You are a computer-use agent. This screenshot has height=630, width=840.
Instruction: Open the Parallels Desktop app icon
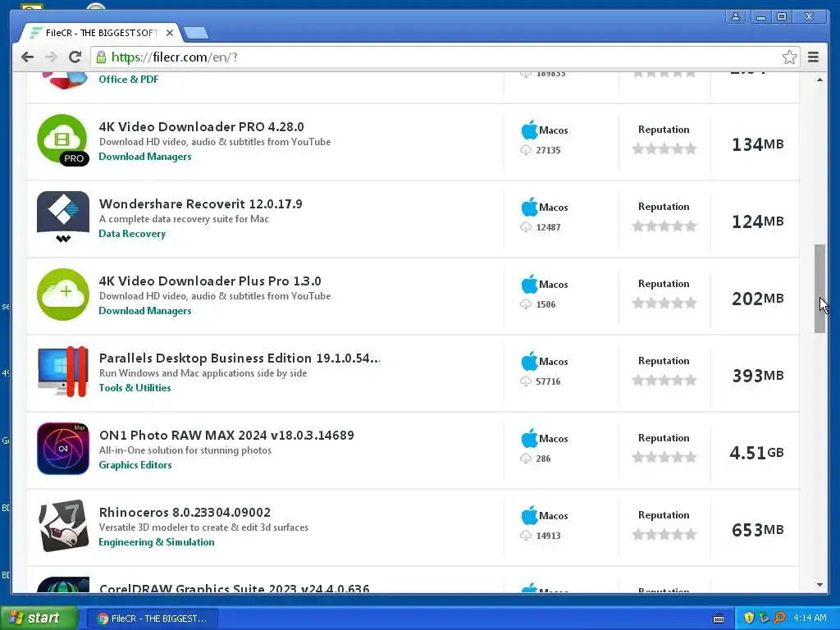click(62, 372)
